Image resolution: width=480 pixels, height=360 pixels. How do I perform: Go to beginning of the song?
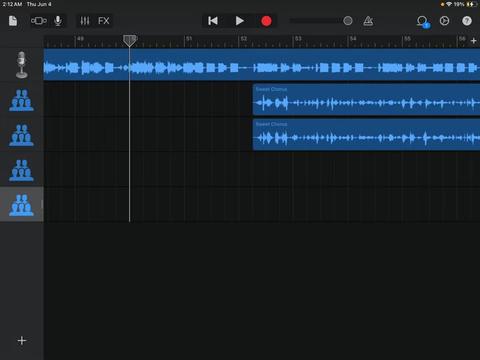click(213, 21)
